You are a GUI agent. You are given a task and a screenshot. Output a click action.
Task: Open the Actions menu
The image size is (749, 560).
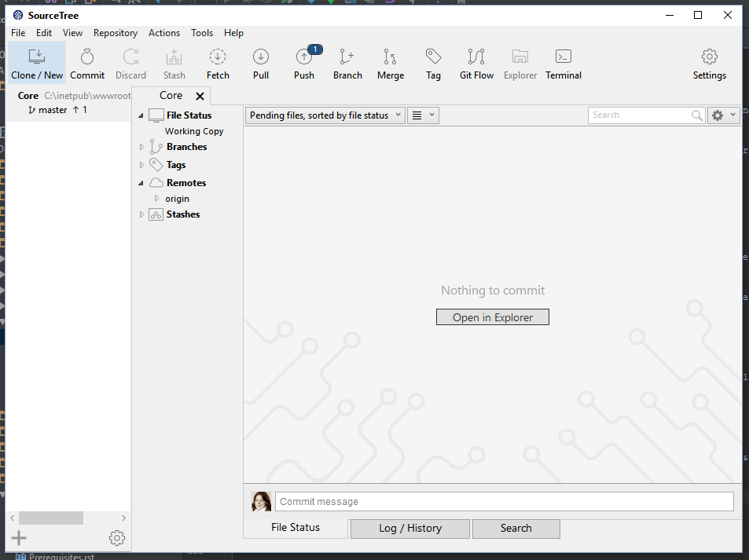tap(163, 33)
